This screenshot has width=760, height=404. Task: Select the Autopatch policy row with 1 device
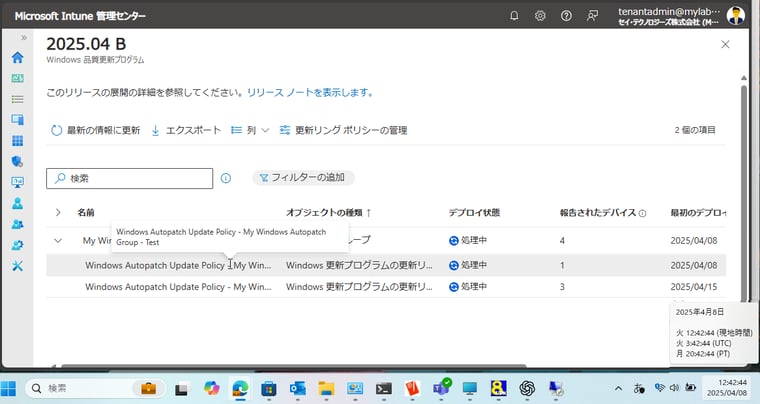pyautogui.click(x=386, y=265)
